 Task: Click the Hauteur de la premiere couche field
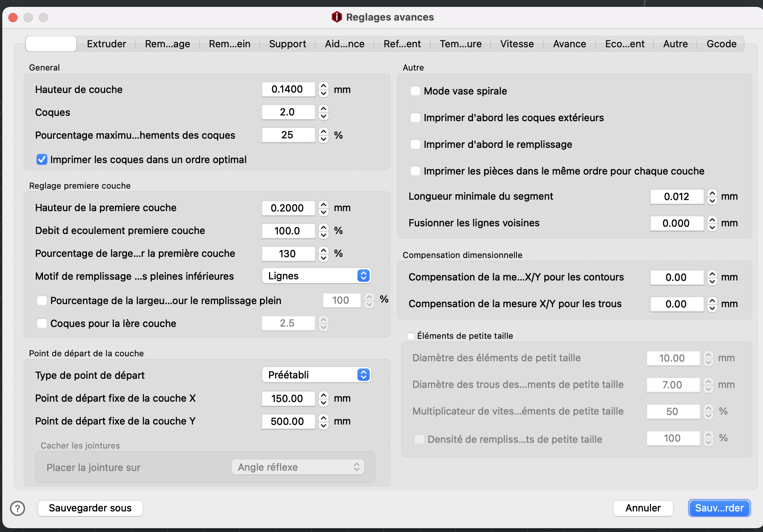(288, 208)
